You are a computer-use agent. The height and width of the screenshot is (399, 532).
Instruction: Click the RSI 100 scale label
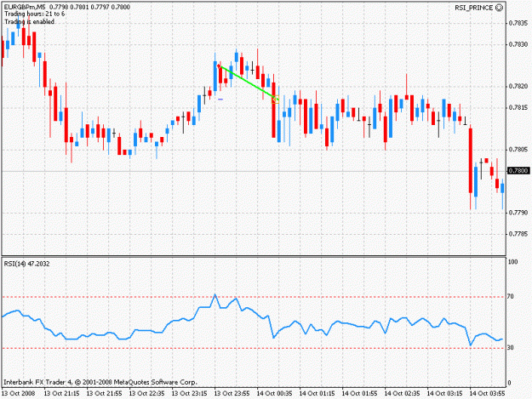coord(512,262)
